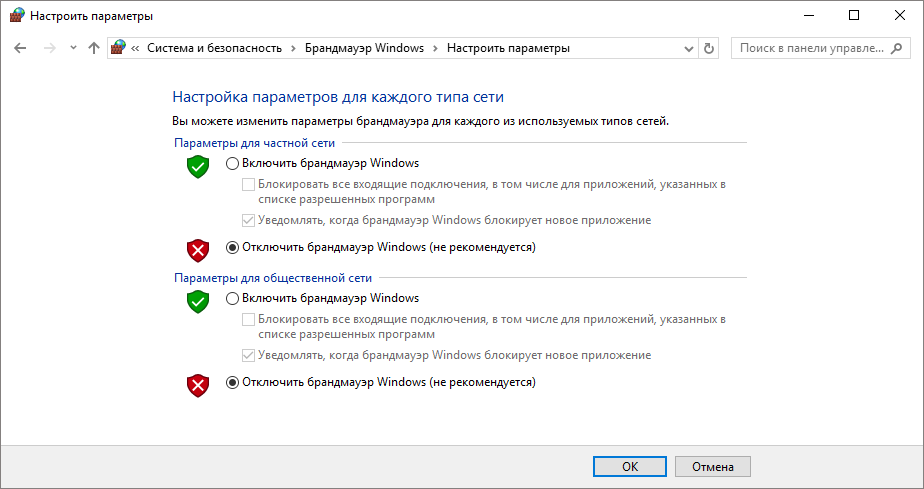Click green shield icon in private network section
The height and width of the screenshot is (489, 924).
click(198, 167)
